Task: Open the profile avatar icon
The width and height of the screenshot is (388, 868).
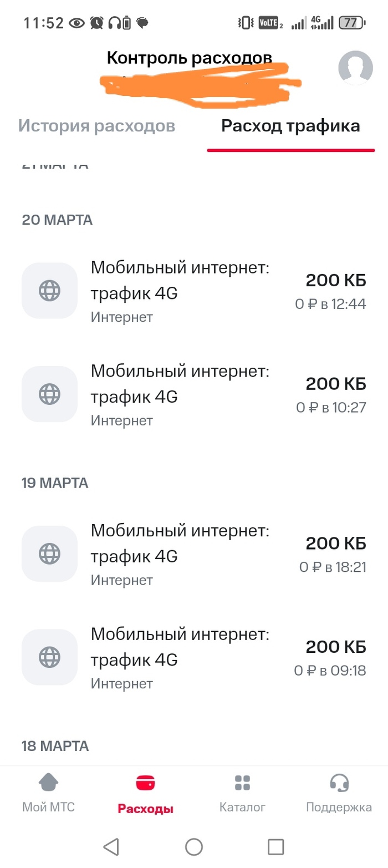Action: 355,68
